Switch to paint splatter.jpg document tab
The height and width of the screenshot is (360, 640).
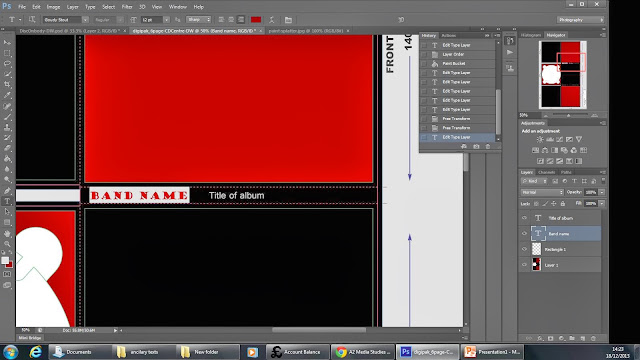pos(306,31)
